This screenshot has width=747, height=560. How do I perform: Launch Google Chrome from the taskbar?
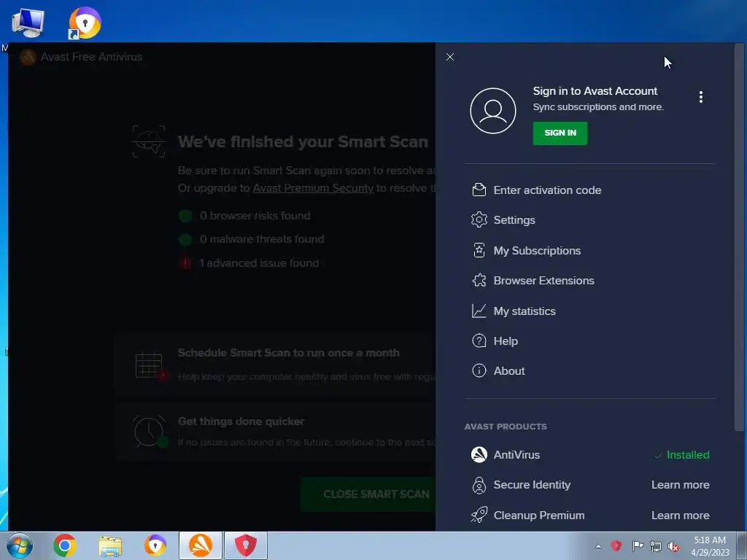tap(65, 545)
